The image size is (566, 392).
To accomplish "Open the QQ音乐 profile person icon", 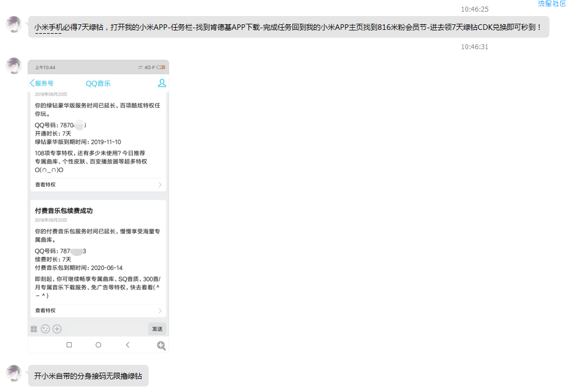I will (162, 83).
